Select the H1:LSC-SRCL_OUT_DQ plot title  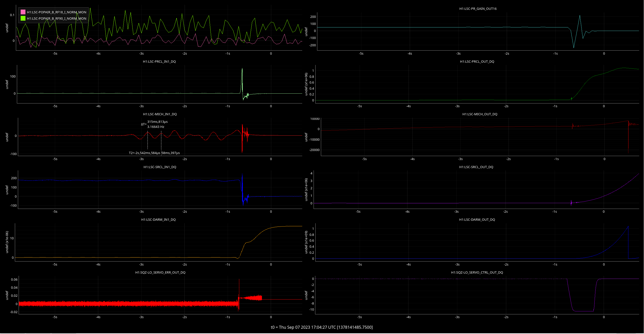tap(476, 167)
